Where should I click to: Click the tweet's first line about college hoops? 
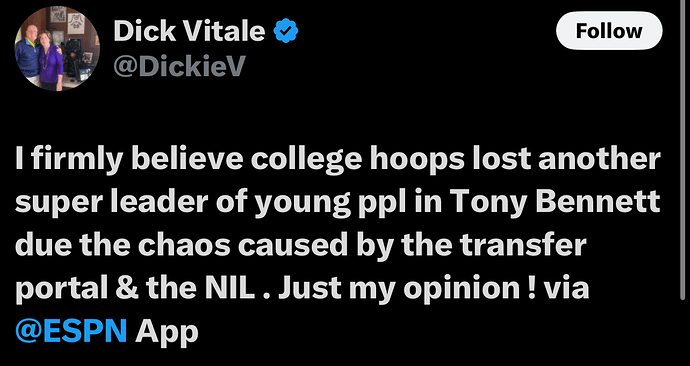pos(338,160)
